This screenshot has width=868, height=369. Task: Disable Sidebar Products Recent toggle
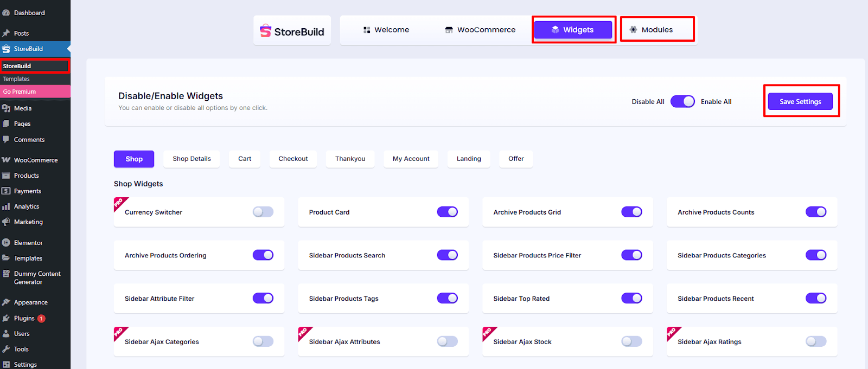click(816, 298)
